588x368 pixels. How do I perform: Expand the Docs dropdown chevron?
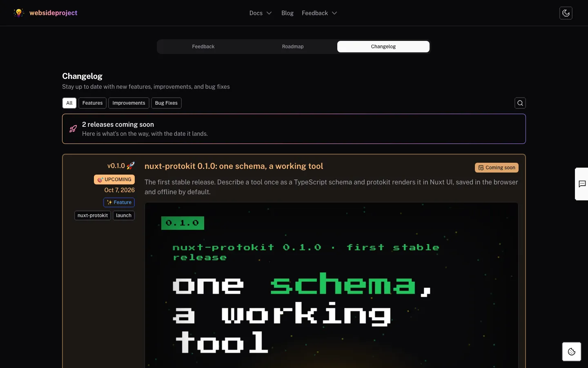pos(269,13)
